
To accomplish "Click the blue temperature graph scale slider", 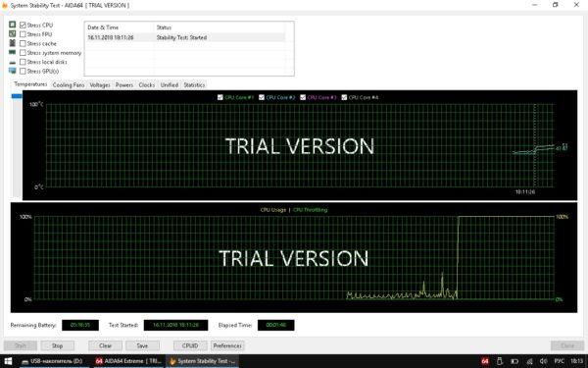I will click(x=17, y=96).
